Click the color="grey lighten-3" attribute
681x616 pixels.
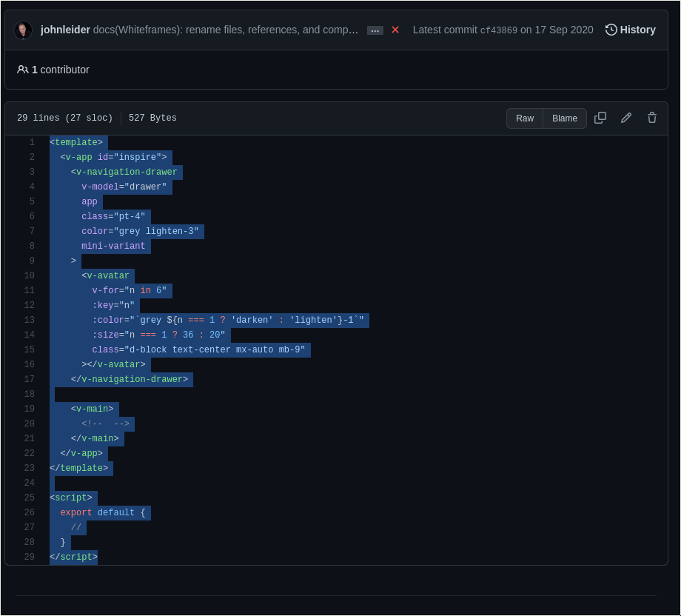(x=140, y=231)
